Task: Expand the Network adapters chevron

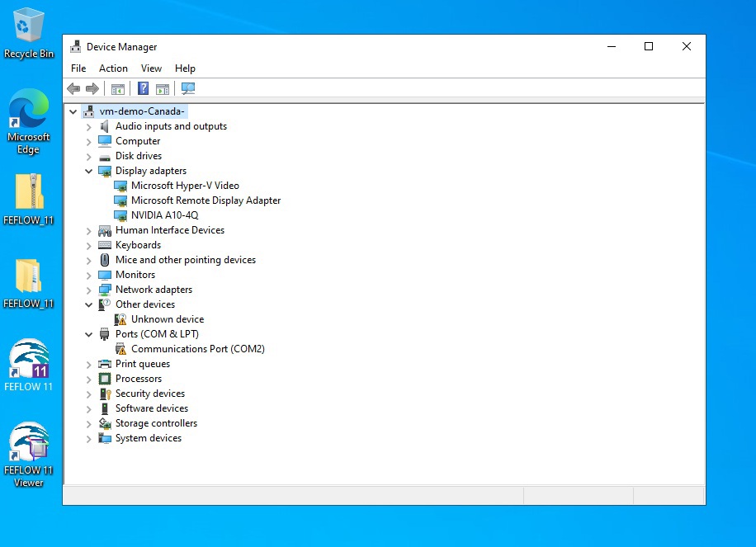Action: coord(88,290)
